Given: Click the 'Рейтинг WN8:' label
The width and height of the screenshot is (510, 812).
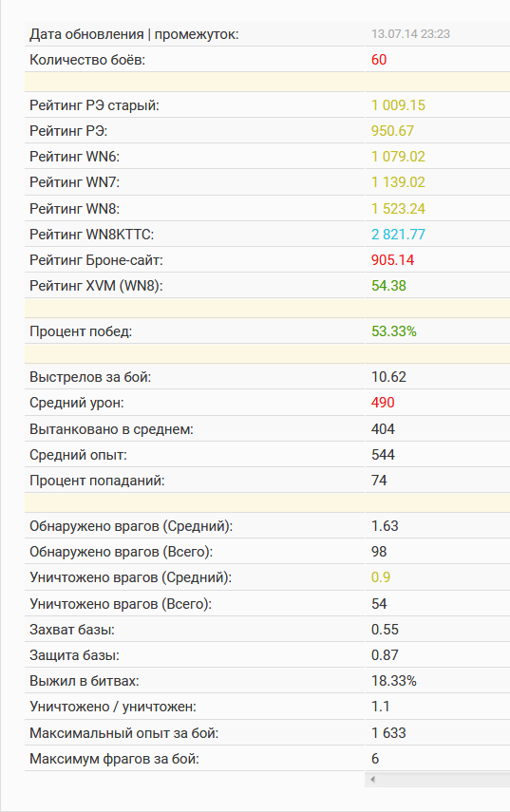Looking at the screenshot, I should (x=75, y=209).
